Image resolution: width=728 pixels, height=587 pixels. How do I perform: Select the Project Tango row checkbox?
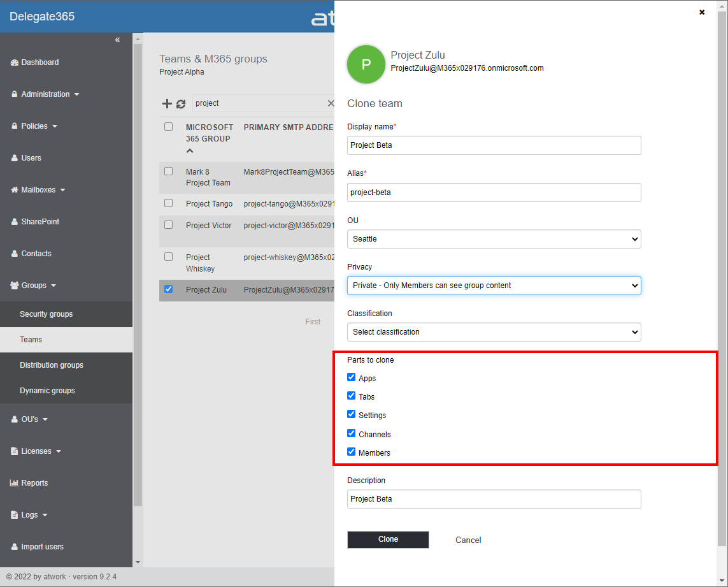(169, 203)
